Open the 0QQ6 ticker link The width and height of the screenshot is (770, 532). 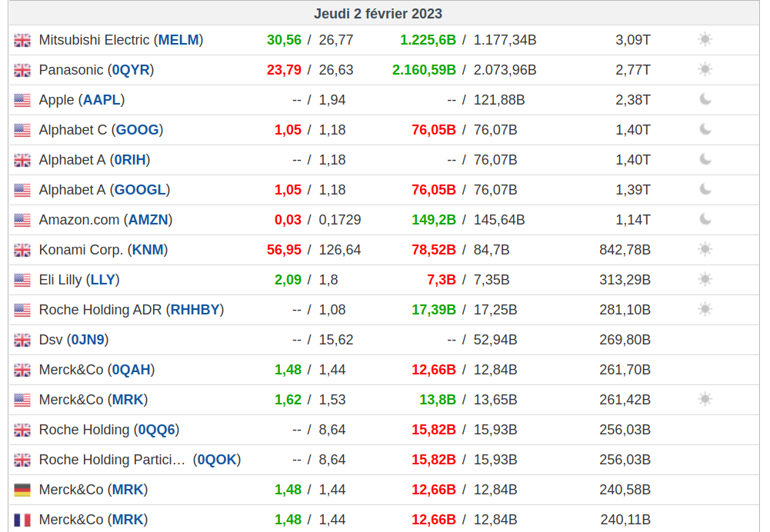coord(157,429)
